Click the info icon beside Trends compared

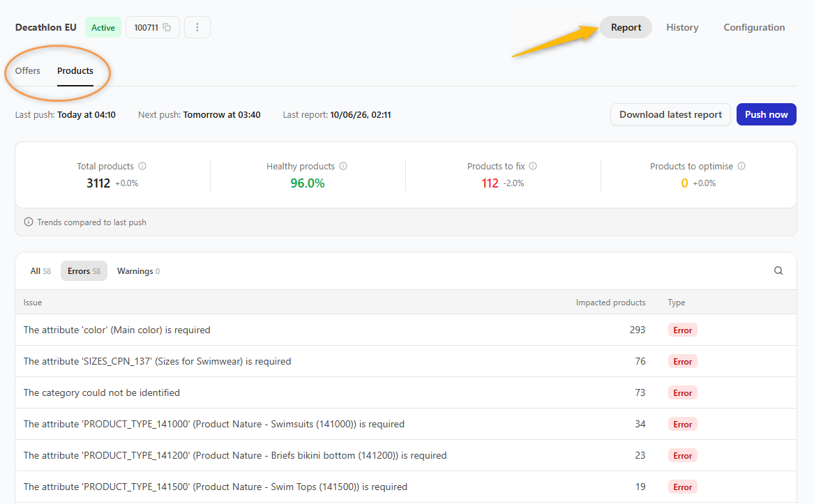pyautogui.click(x=29, y=222)
